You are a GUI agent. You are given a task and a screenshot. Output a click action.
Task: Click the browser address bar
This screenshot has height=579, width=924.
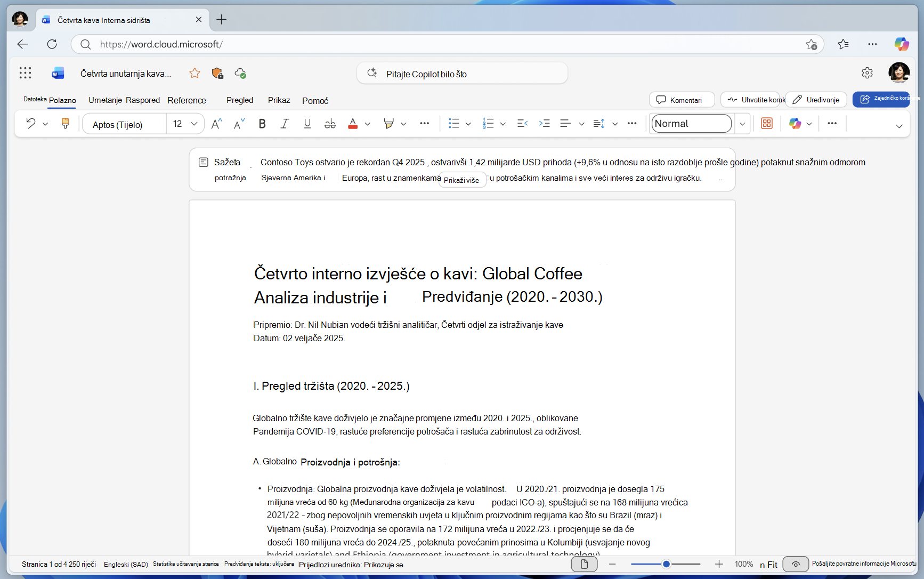tap(448, 44)
